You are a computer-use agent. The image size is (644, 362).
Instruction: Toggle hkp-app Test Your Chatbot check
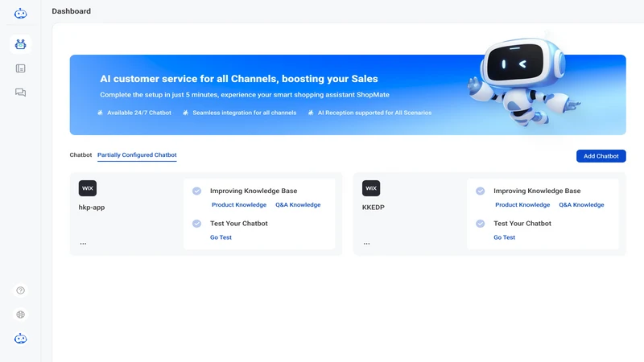(196, 224)
